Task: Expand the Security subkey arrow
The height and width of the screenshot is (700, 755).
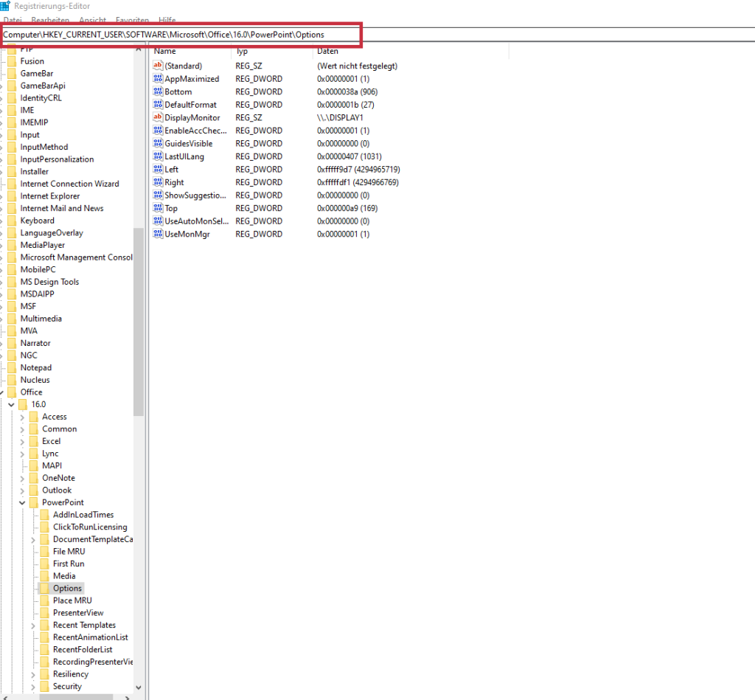Action: (33, 687)
